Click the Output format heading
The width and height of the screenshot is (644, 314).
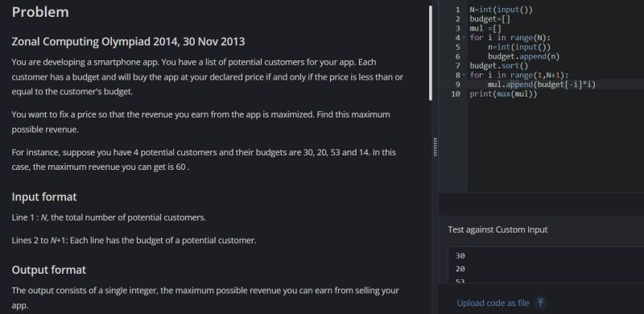coord(49,270)
